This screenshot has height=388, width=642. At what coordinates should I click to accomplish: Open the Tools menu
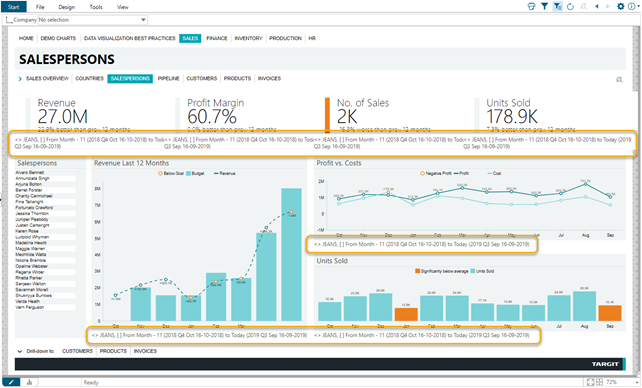click(x=96, y=7)
